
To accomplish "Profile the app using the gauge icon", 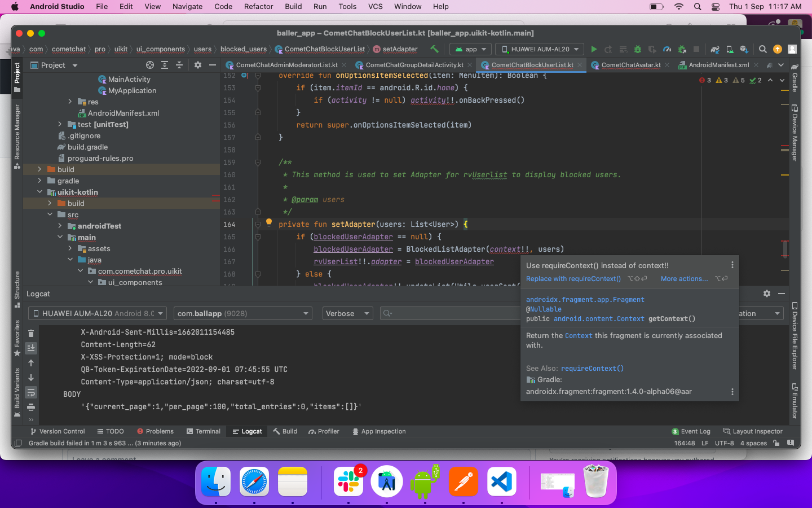I will point(667,49).
